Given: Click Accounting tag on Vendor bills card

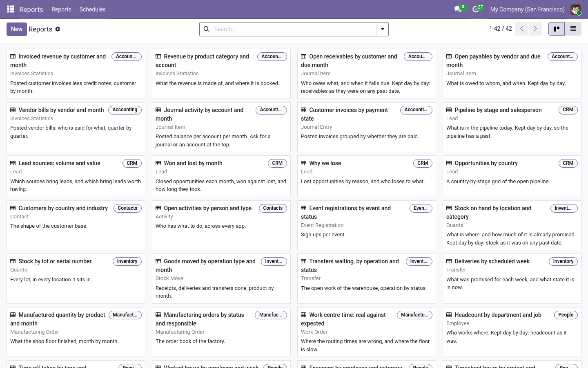Looking at the screenshot, I should pyautogui.click(x=125, y=110).
